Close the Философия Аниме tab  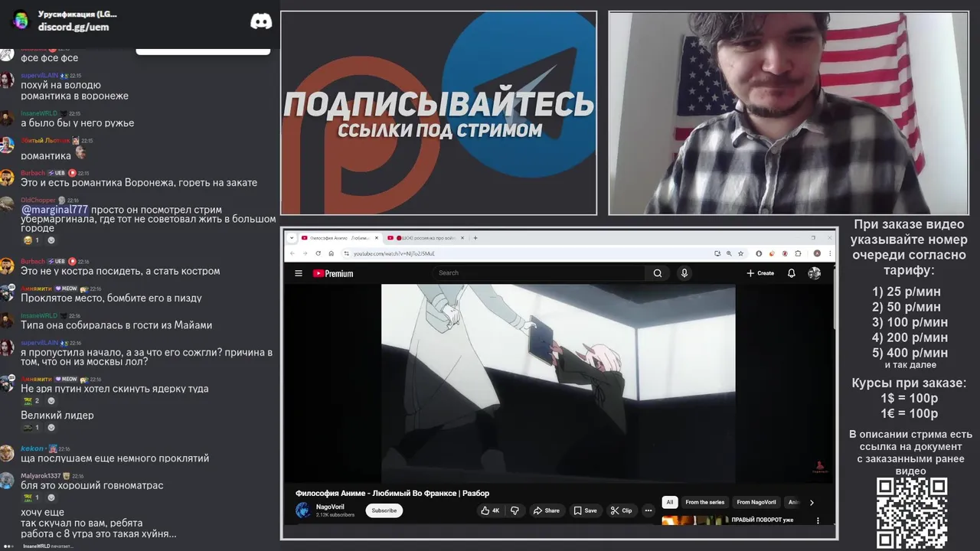pos(377,238)
